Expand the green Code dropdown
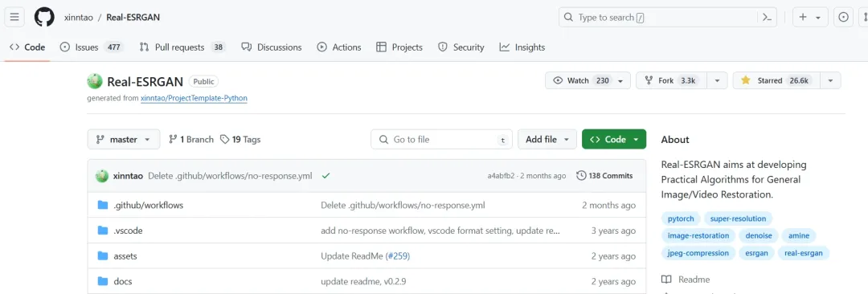 coord(614,140)
